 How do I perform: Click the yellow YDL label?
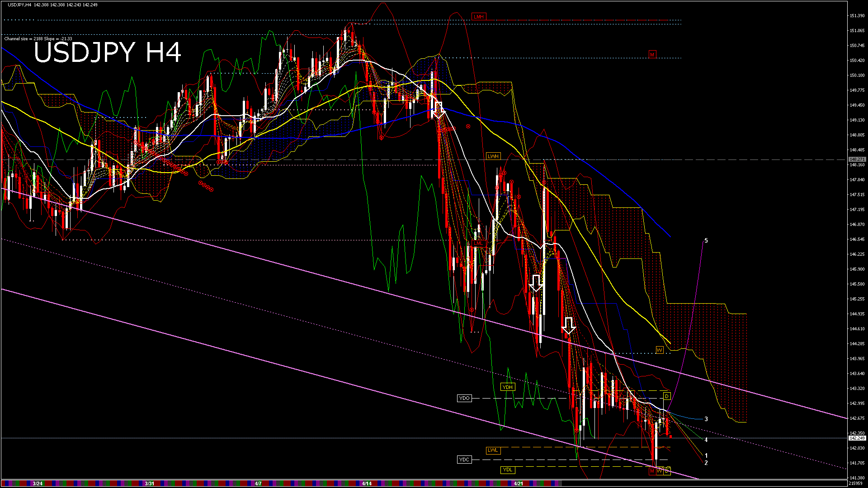[508, 470]
